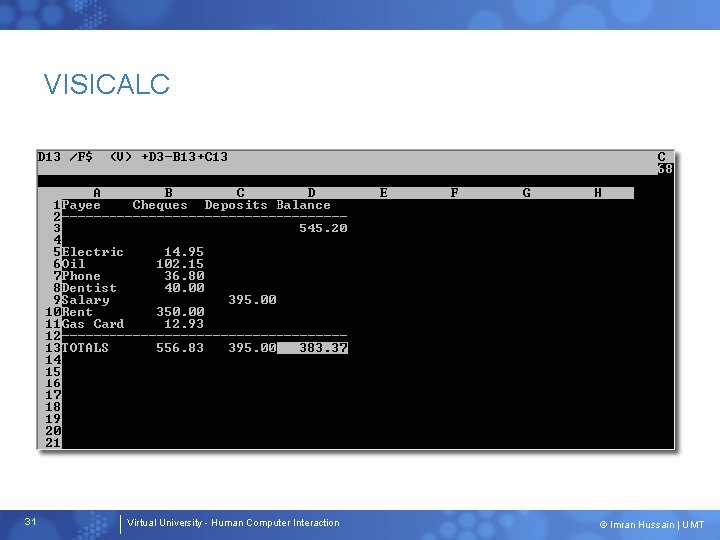This screenshot has height=540, width=720.
Task: Click the formula +D3-B13+C13 in edit line
Action: (185, 157)
